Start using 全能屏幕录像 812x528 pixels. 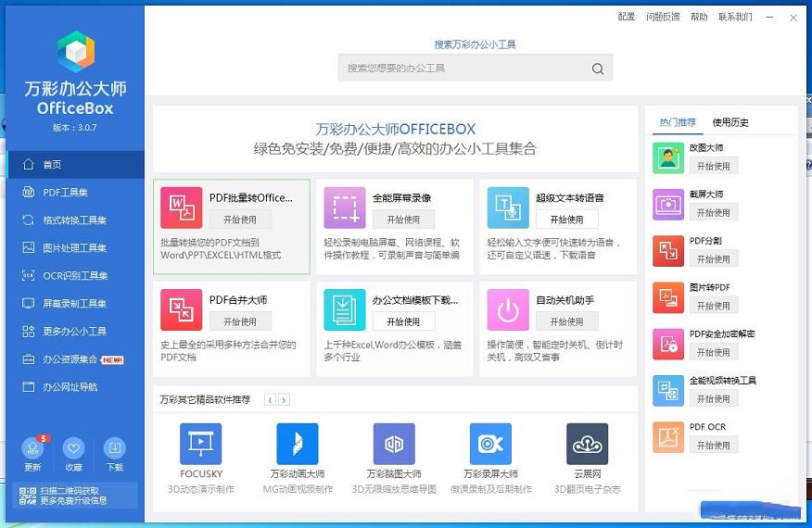pos(403,220)
